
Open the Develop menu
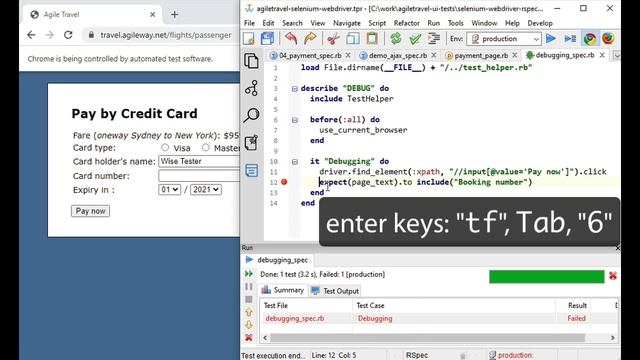click(540, 23)
